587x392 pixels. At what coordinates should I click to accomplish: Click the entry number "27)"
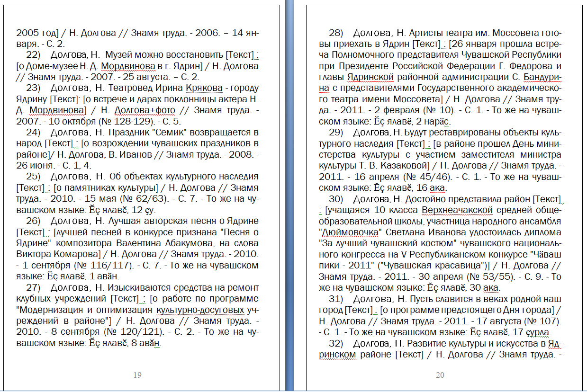[x=32, y=288]
